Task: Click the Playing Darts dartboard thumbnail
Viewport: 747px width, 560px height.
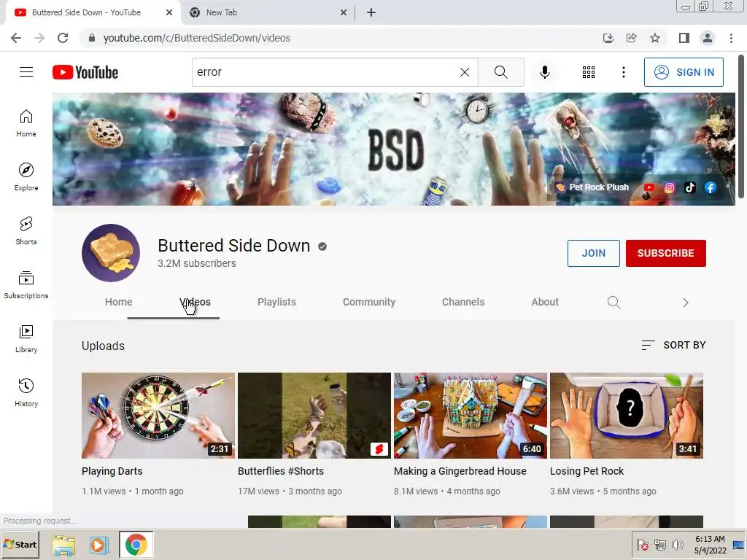Action: [x=158, y=415]
